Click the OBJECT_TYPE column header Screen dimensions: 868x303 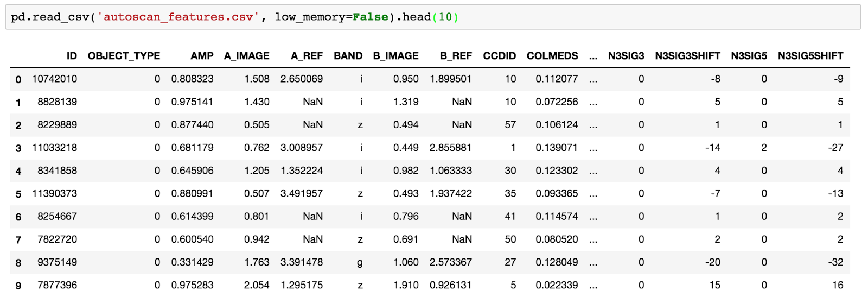click(x=124, y=56)
